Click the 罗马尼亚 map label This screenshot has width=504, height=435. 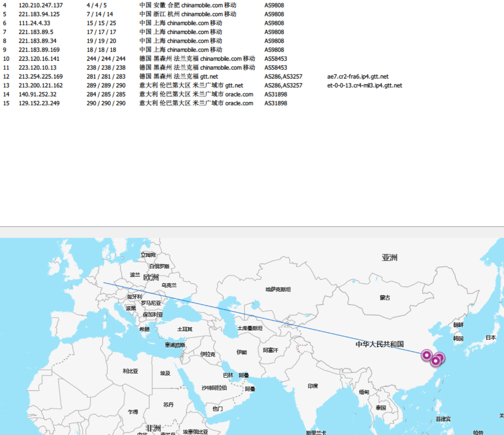151,303
